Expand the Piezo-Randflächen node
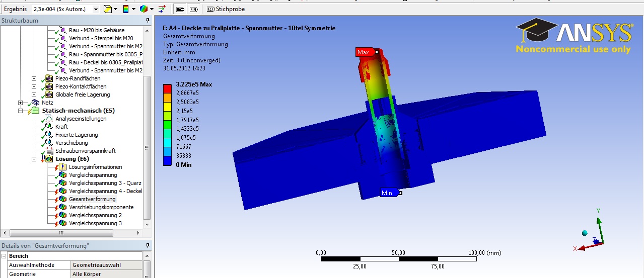The width and height of the screenshot is (644, 278). 34,78
